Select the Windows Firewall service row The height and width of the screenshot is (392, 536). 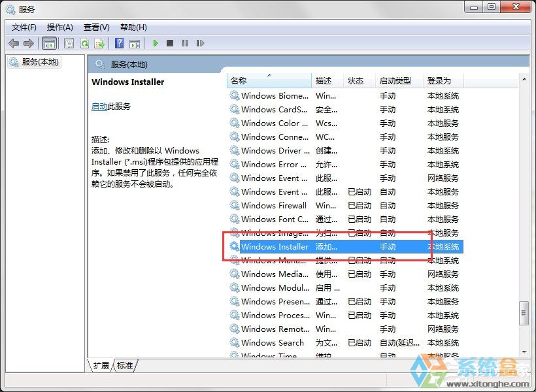coord(345,205)
